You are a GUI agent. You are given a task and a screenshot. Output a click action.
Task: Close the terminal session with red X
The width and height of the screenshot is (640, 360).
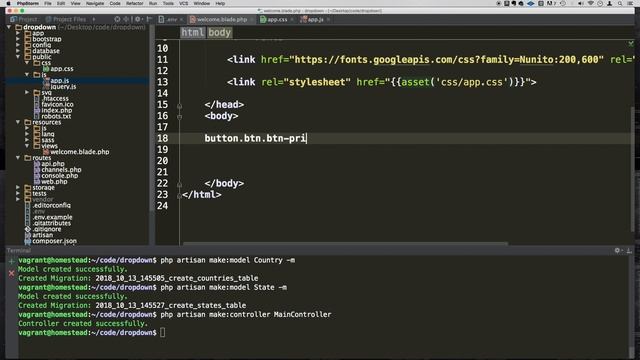click(x=11, y=273)
